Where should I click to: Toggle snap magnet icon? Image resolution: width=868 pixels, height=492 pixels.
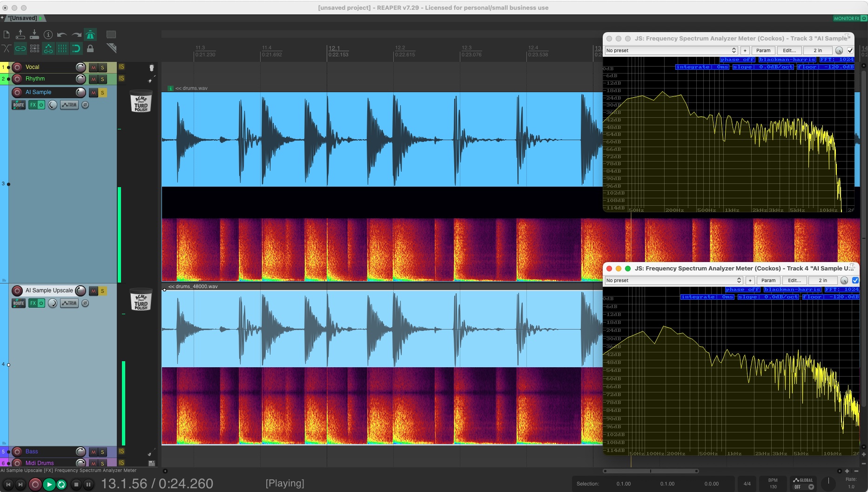coord(76,48)
